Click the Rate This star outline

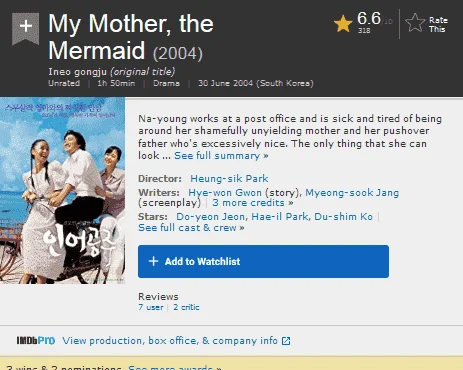(415, 23)
